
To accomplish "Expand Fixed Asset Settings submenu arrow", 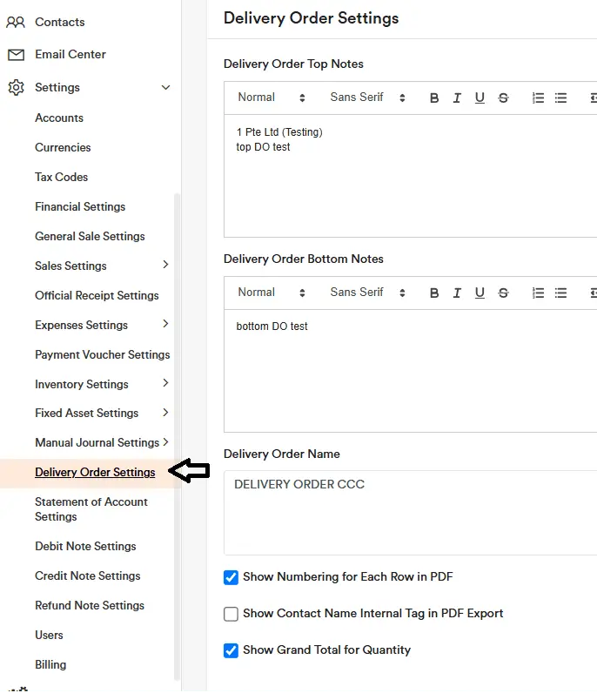I will pos(165,413).
